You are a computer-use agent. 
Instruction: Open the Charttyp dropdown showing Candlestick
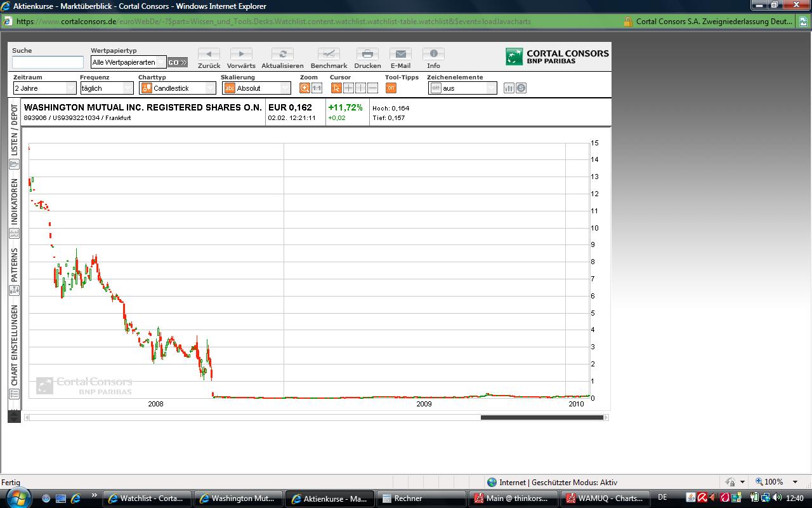[178, 88]
